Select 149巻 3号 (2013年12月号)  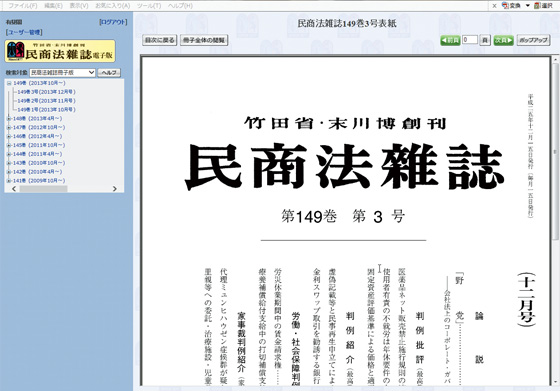(46, 92)
